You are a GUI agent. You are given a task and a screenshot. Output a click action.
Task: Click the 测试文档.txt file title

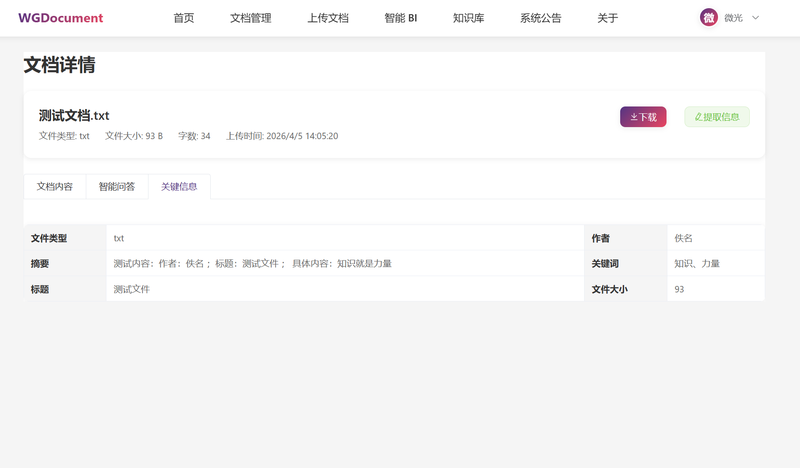coord(74,116)
